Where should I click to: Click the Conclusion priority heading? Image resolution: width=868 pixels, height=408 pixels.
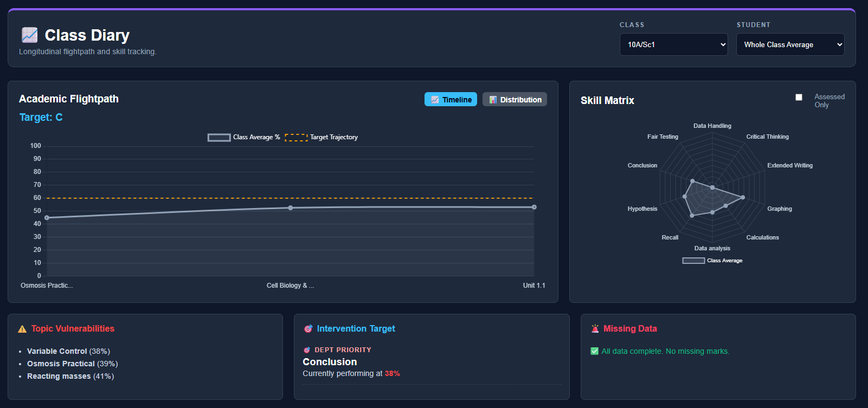(x=330, y=362)
